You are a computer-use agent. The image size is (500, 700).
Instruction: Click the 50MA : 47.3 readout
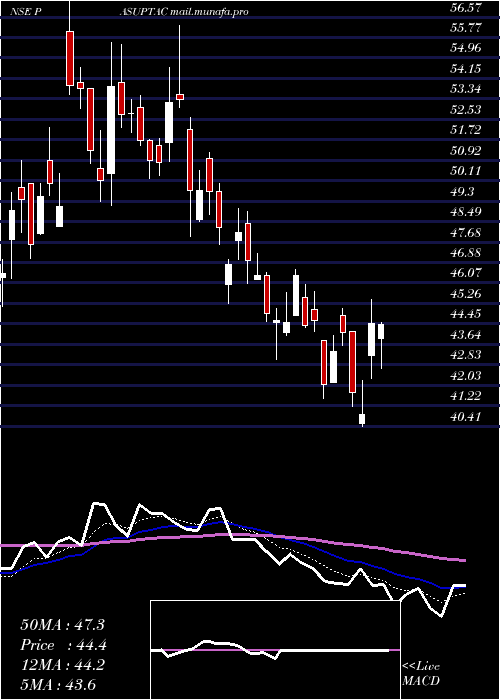pos(62,625)
